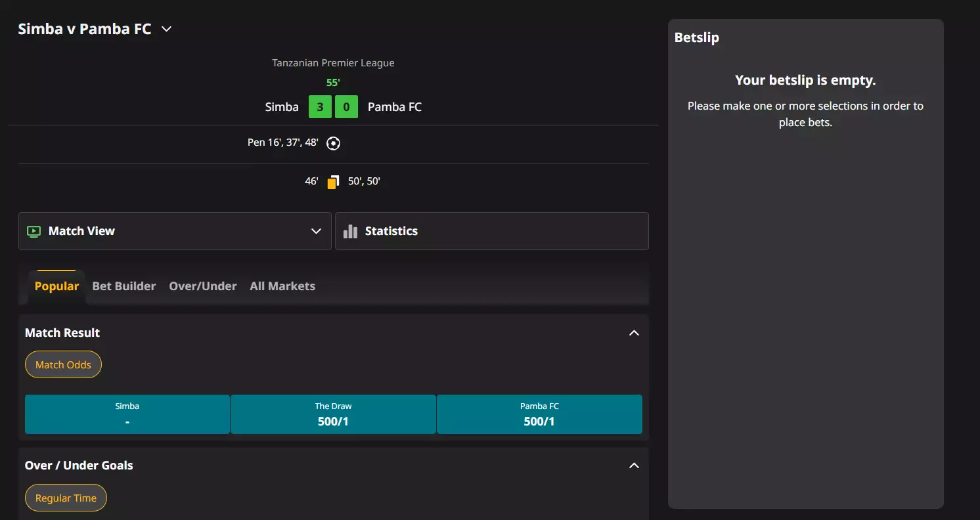Viewport: 980px width, 520px height.
Task: Collapse the Match Result section
Action: point(634,333)
